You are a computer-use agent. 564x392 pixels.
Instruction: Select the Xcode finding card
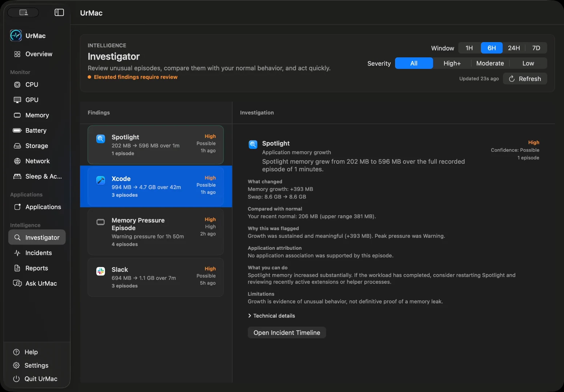tap(156, 187)
